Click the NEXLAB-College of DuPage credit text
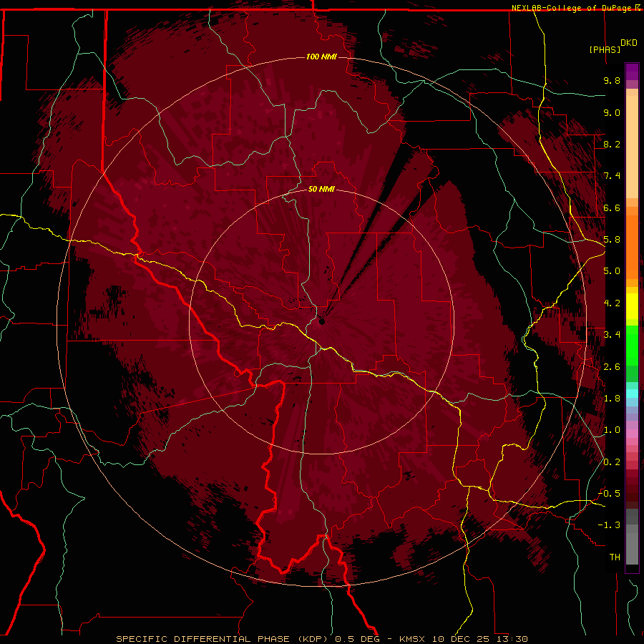Screen dimensions: 644x644 (x=576, y=8)
